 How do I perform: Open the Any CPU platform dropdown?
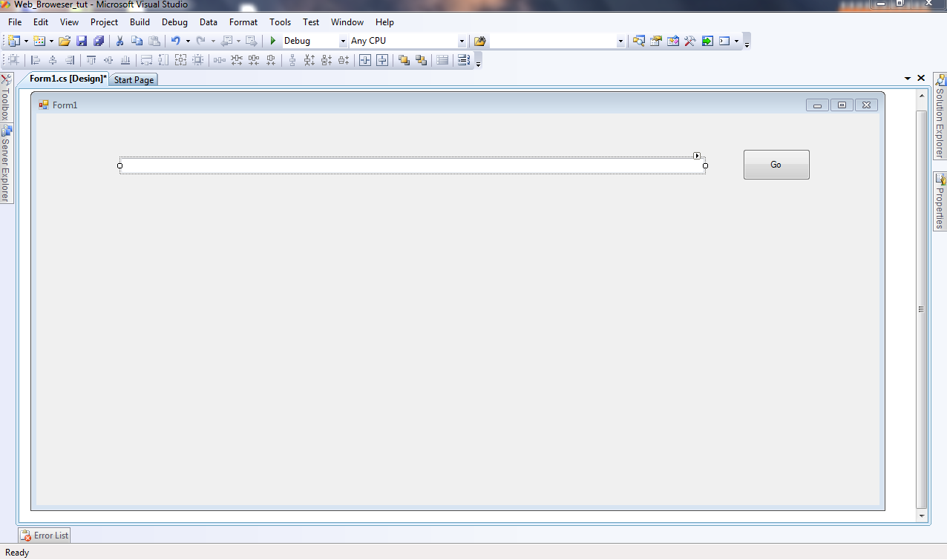coord(462,41)
